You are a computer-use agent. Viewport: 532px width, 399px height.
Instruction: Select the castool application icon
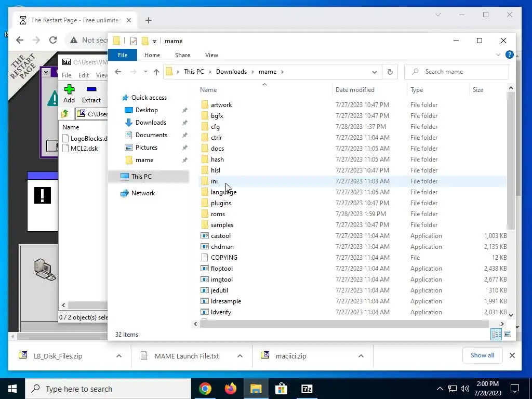click(205, 236)
